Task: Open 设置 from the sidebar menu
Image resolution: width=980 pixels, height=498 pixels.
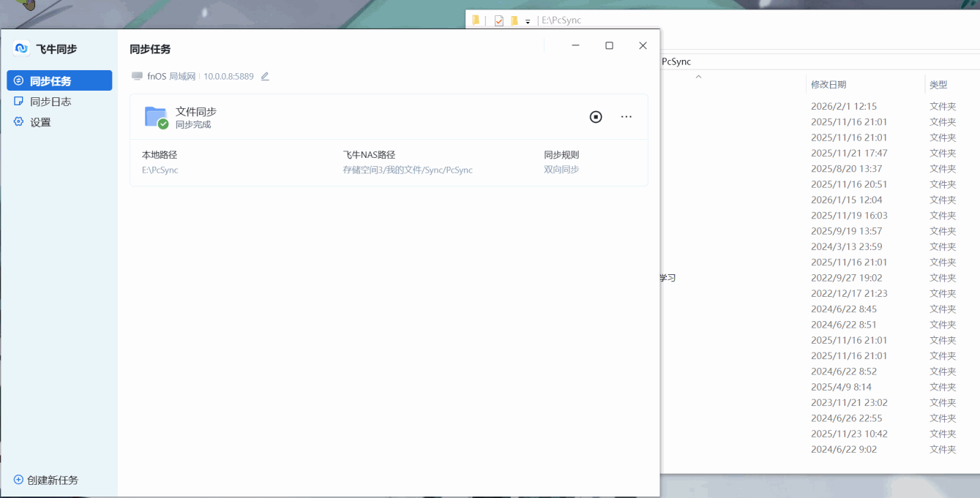Action: pos(40,121)
